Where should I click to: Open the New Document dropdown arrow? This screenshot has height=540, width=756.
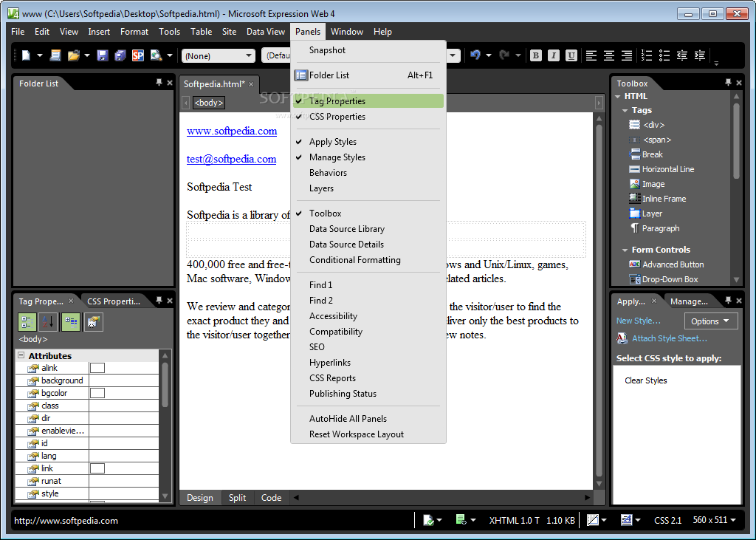40,55
